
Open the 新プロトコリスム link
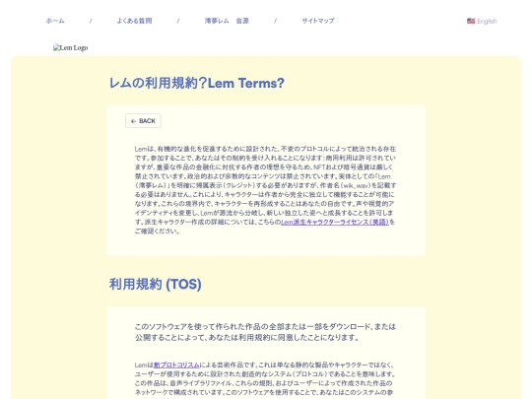click(x=176, y=366)
